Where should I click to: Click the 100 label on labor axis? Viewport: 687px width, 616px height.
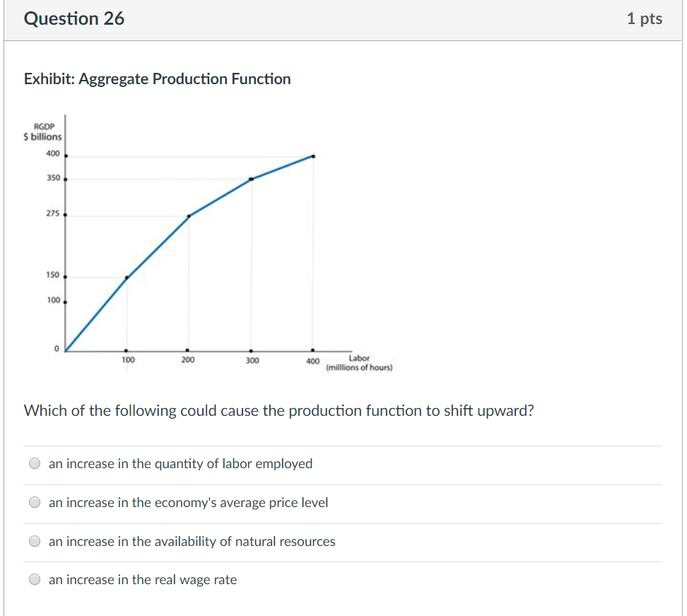(x=127, y=359)
